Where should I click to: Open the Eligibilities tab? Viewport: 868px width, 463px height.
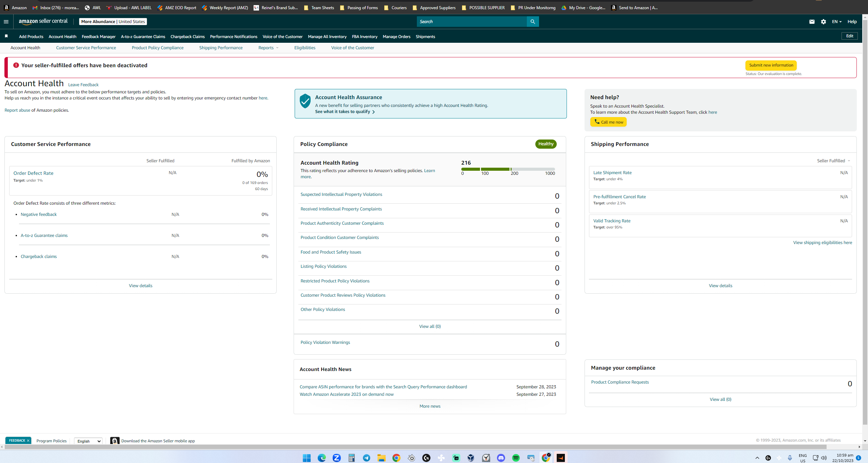pos(304,48)
